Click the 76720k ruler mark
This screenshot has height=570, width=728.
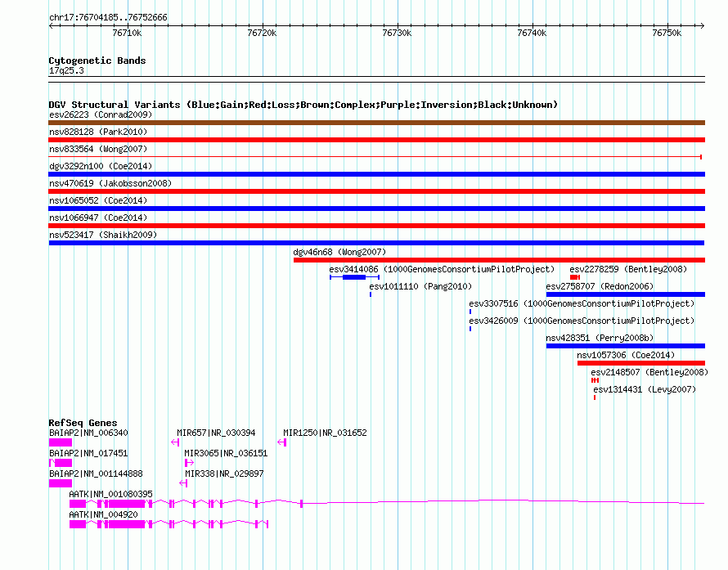coord(262,33)
